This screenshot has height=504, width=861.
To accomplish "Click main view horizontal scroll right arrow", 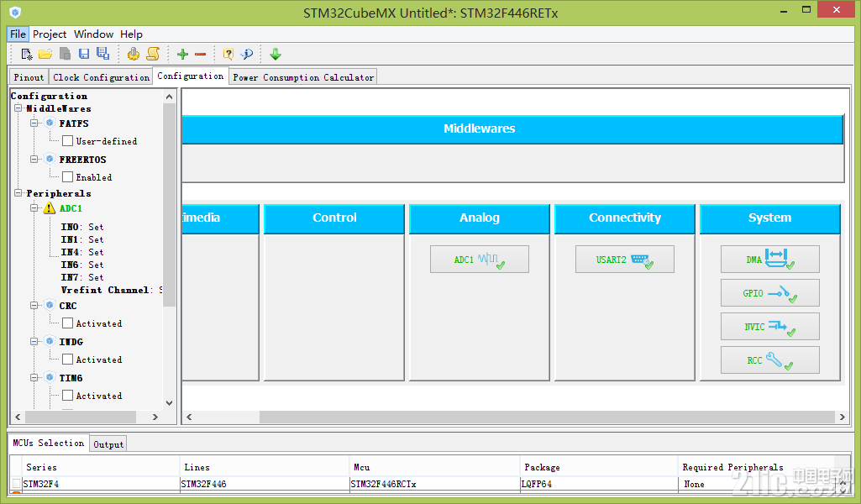I will [x=842, y=417].
